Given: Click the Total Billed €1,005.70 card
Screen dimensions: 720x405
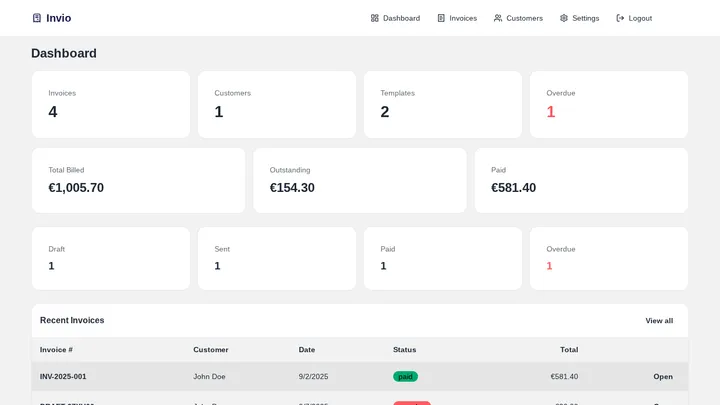Looking at the screenshot, I should (138, 180).
